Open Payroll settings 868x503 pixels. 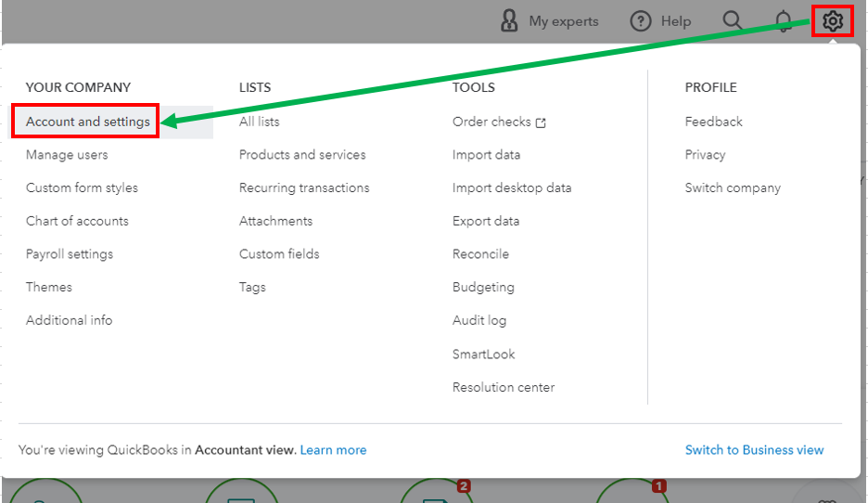click(70, 254)
